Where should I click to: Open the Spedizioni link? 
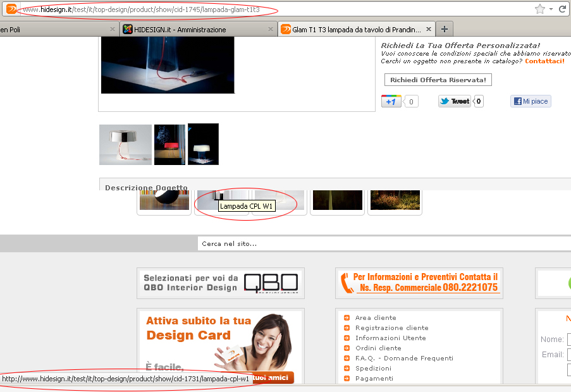[373, 369]
